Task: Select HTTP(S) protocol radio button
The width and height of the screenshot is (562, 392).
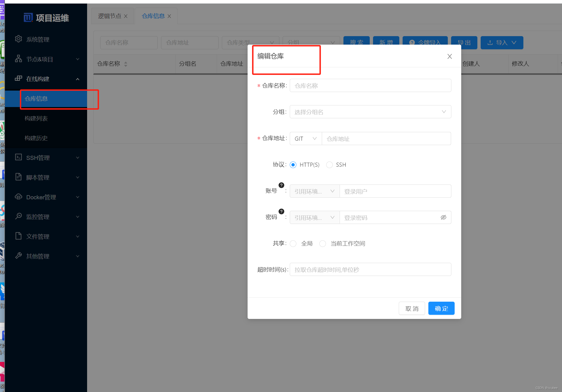Action: [x=293, y=165]
